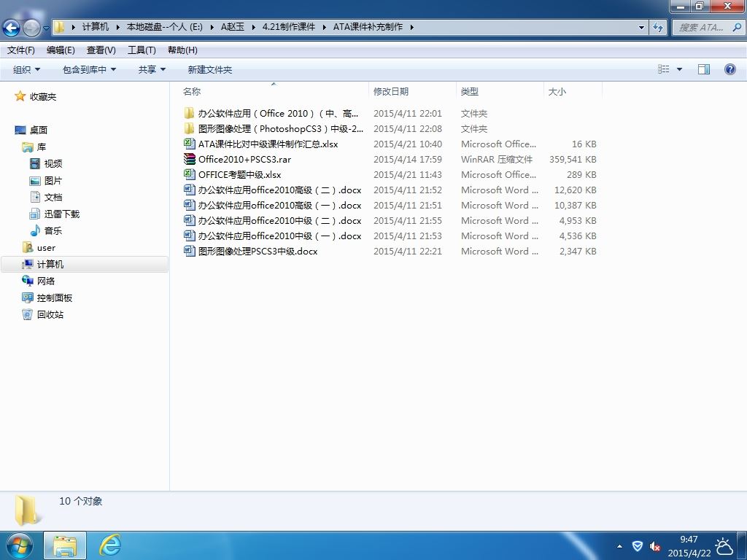Open the 编辑(E) menu
This screenshot has width=747, height=560.
61,50
